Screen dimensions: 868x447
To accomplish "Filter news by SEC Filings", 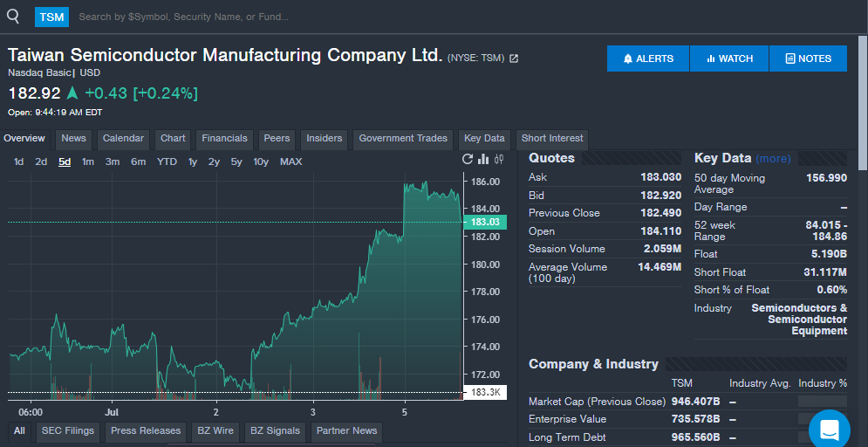I will pyautogui.click(x=67, y=431).
